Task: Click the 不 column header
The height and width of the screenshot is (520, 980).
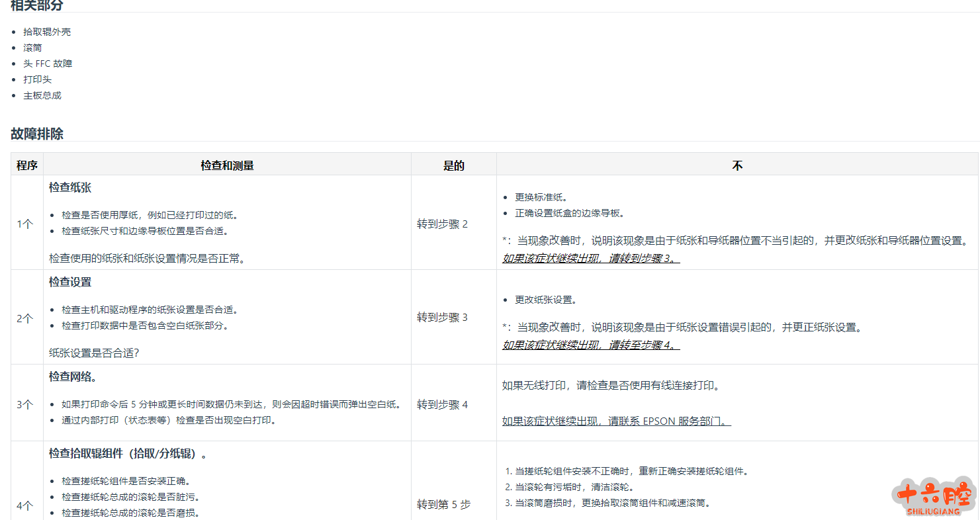Action: click(737, 165)
